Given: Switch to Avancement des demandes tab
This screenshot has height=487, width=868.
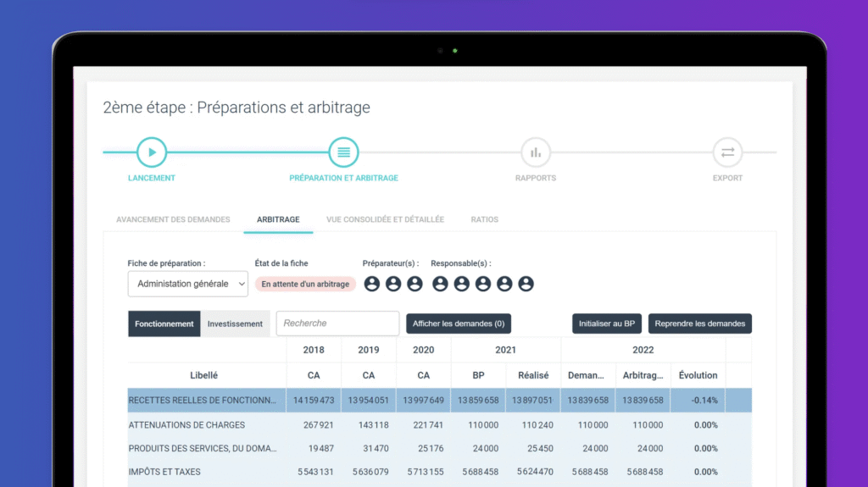Looking at the screenshot, I should pyautogui.click(x=173, y=219).
